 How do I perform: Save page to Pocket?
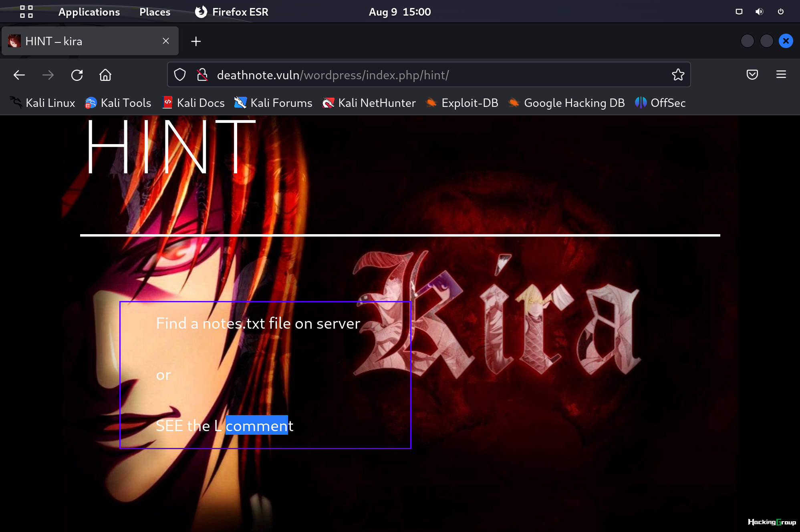pos(752,74)
